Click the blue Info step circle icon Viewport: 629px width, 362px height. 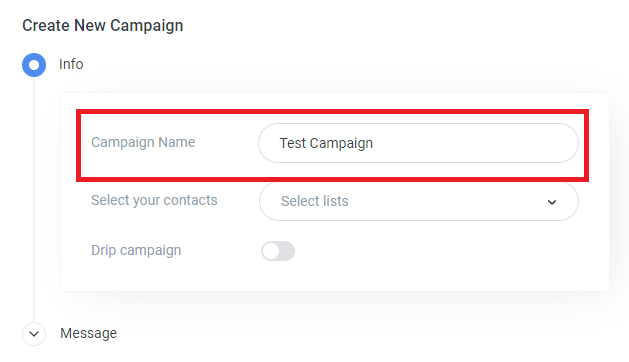(34, 65)
